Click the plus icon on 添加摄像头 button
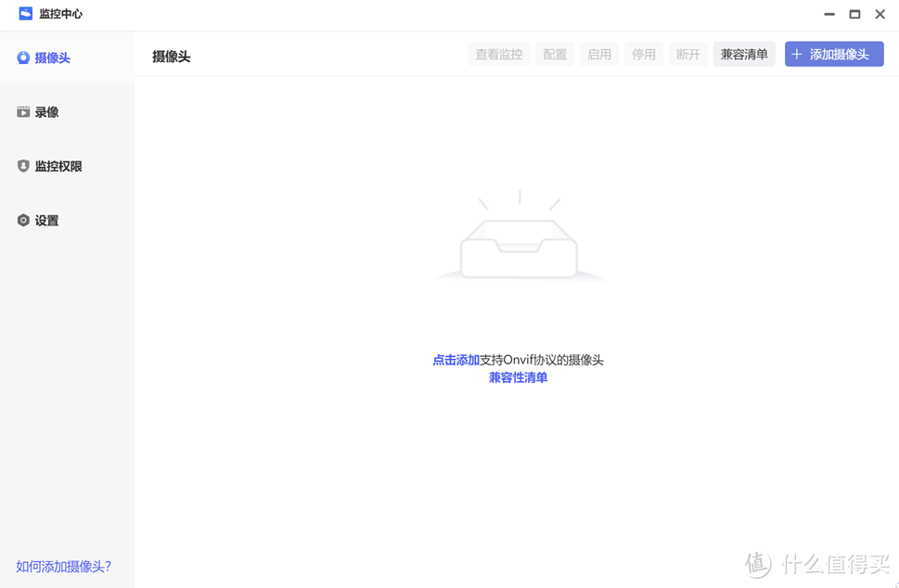899x588 pixels. click(x=796, y=54)
